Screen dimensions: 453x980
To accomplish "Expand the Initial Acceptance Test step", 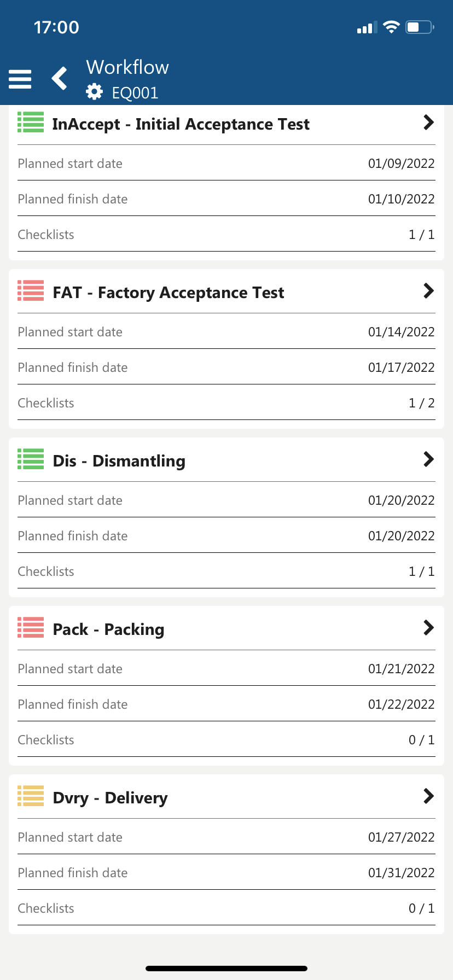I will [428, 122].
